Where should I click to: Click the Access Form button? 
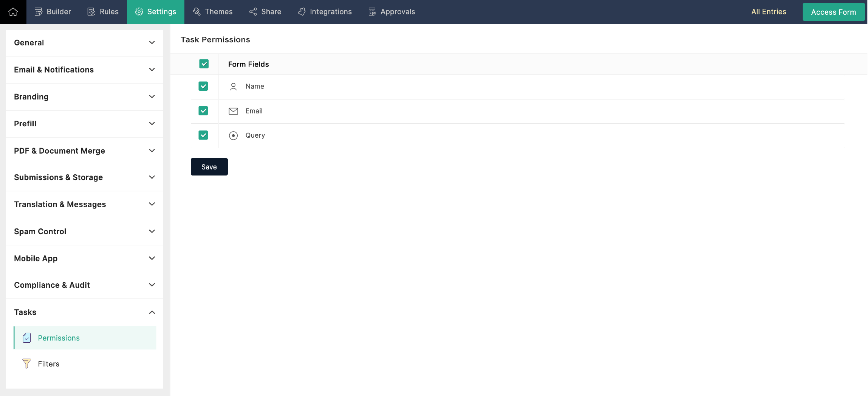pyautogui.click(x=834, y=12)
